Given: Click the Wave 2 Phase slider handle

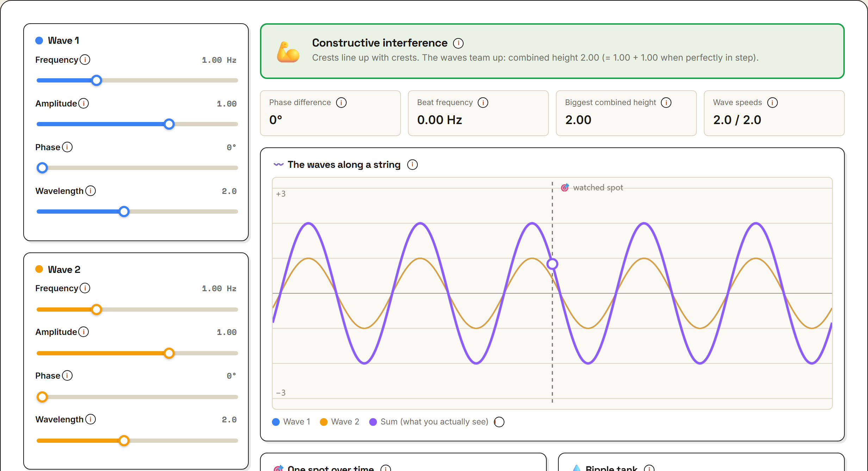Looking at the screenshot, I should click(x=42, y=397).
